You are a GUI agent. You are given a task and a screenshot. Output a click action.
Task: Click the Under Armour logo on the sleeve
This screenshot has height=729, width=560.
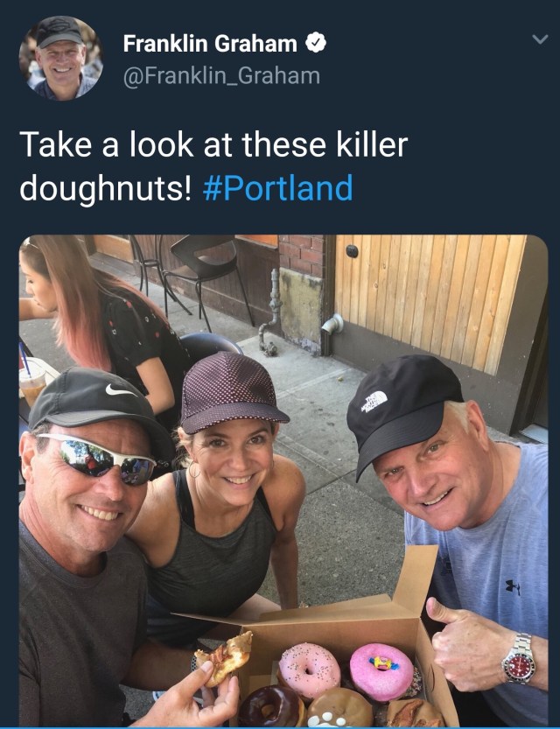pos(513,586)
